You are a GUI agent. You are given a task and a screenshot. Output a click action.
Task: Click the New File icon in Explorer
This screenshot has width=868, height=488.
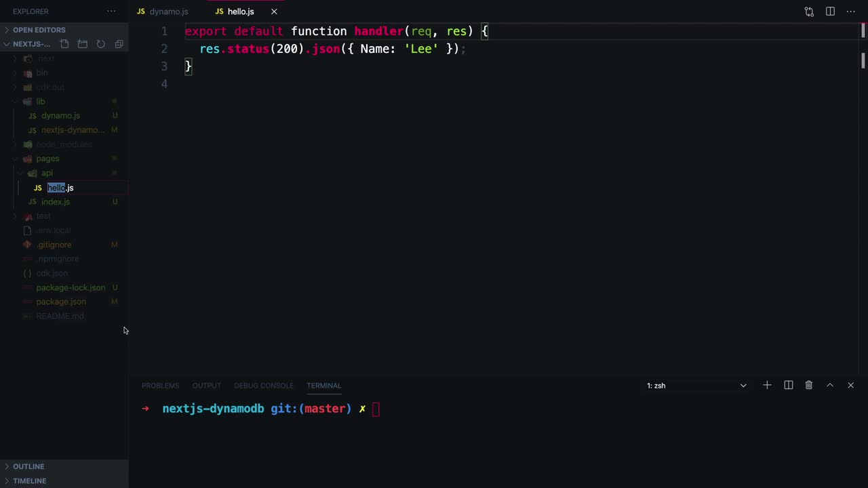pyautogui.click(x=64, y=44)
